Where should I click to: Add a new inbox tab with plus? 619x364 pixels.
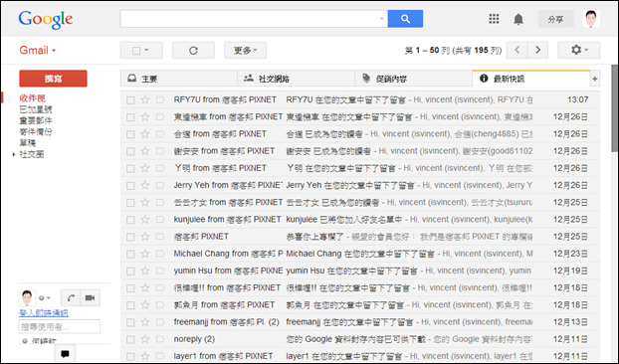pyautogui.click(x=594, y=79)
